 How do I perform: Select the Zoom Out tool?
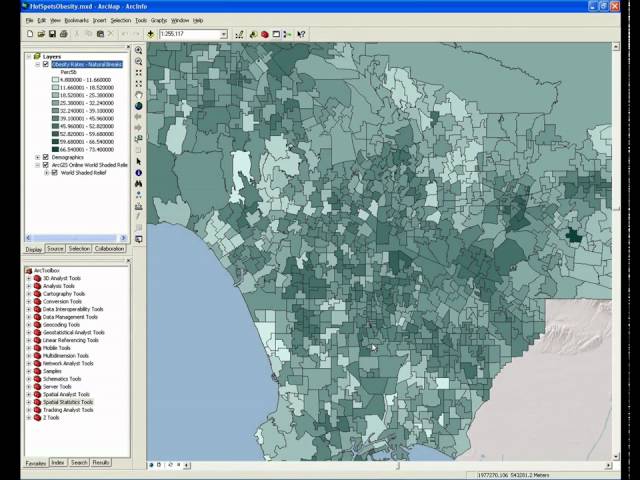(x=139, y=62)
